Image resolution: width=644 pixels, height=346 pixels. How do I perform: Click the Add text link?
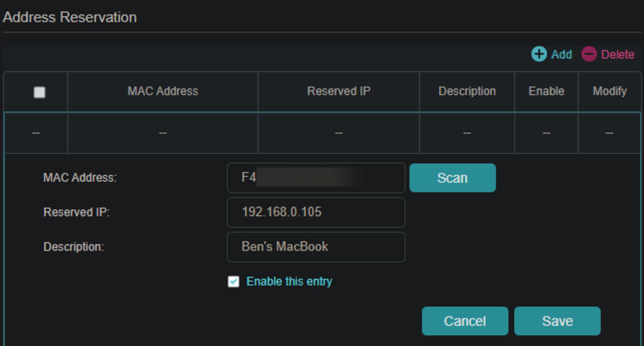tap(561, 55)
